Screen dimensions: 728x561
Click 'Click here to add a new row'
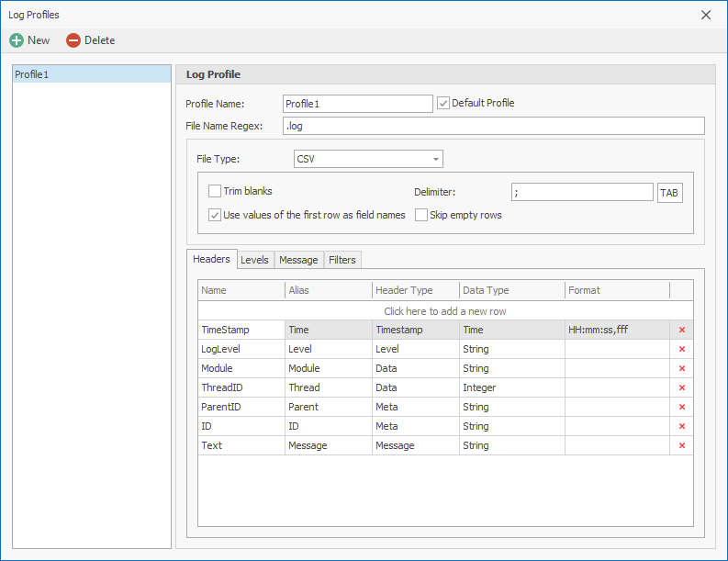click(444, 311)
